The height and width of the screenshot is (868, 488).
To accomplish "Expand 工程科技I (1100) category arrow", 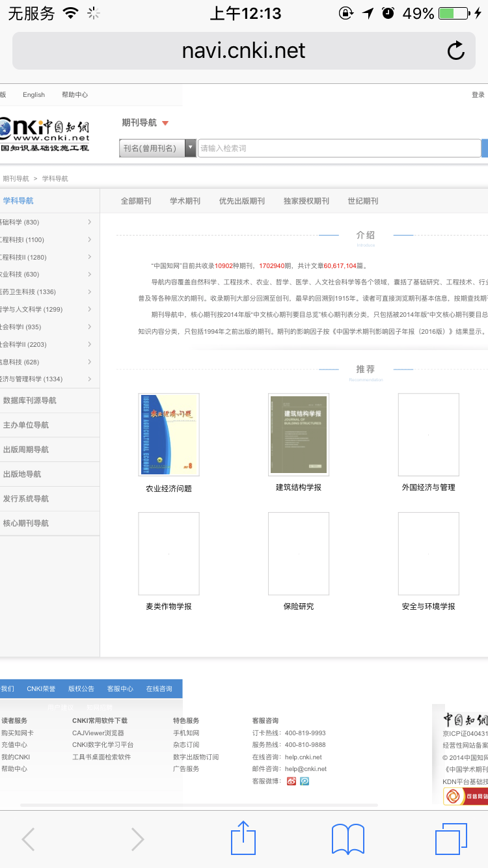I will coord(89,239).
